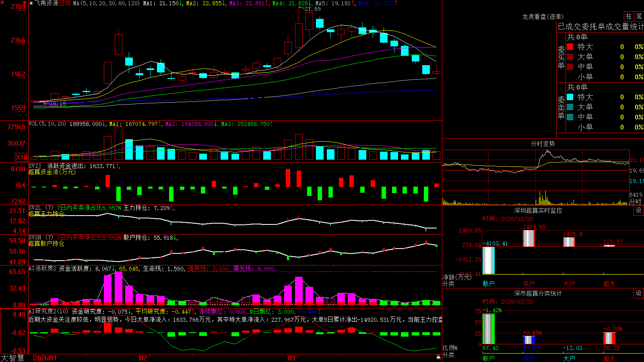Click 超大 label in 深圳超赢实时监控 chart
This screenshot has width=644, height=362.
pos(609,284)
